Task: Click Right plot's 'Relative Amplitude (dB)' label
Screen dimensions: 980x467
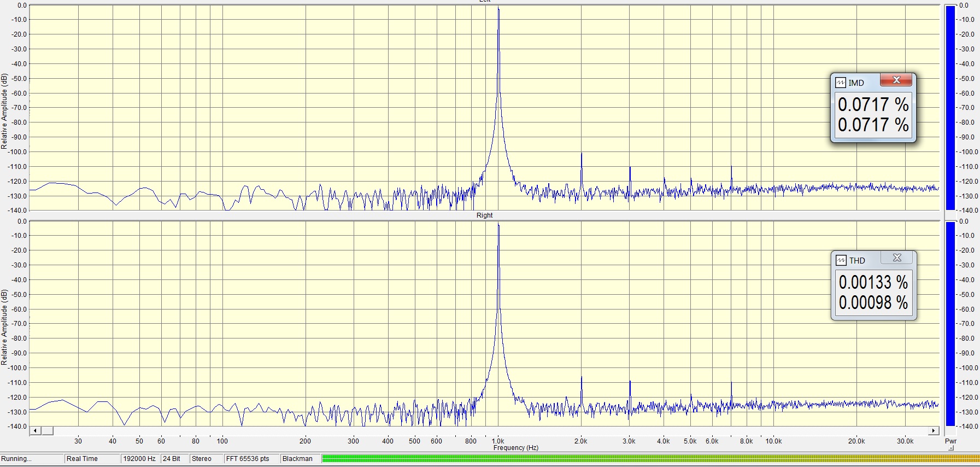Action: (x=4, y=327)
